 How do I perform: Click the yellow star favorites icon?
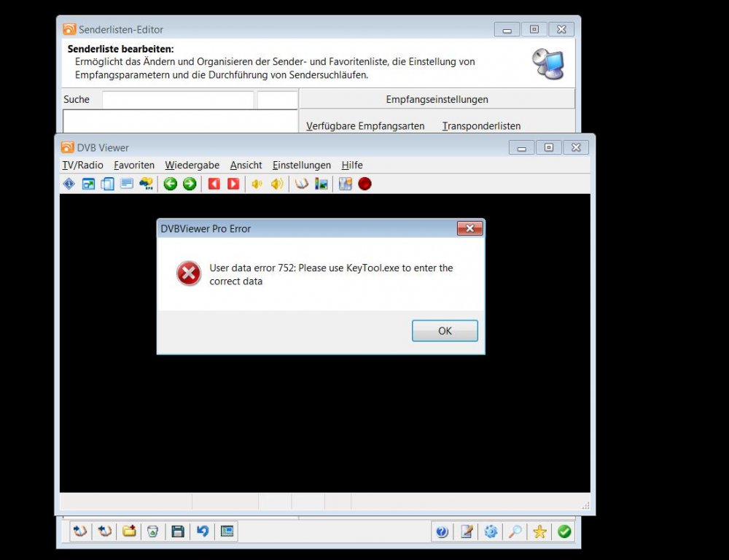[x=539, y=532]
